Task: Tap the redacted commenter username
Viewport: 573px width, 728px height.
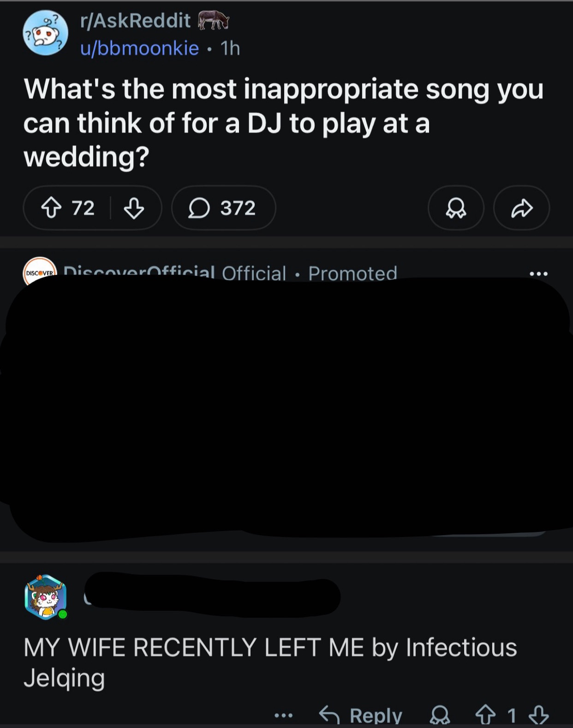Action: [212, 595]
